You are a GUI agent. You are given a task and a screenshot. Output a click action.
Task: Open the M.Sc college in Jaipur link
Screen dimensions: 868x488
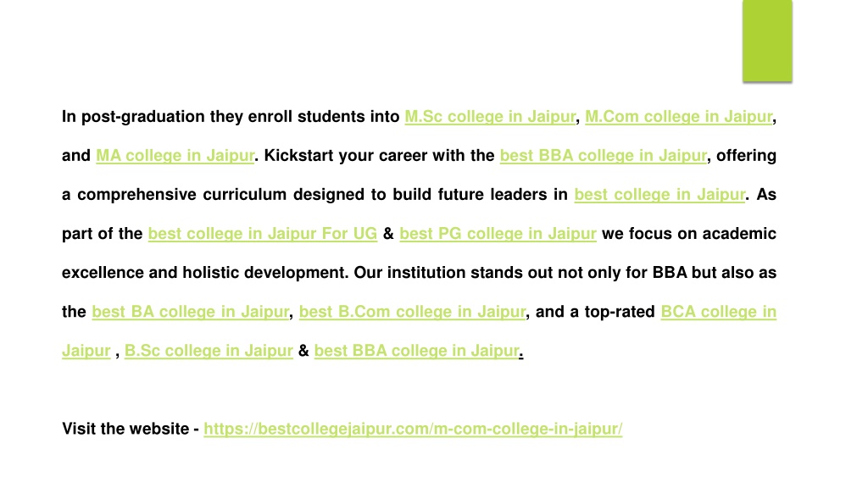coord(490,117)
